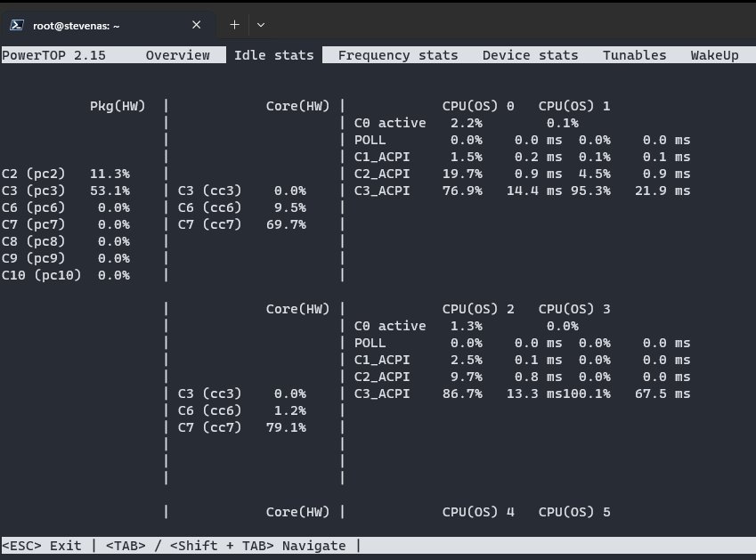
Task: Click the 95.3% C3_ACPI value
Action: click(x=590, y=191)
